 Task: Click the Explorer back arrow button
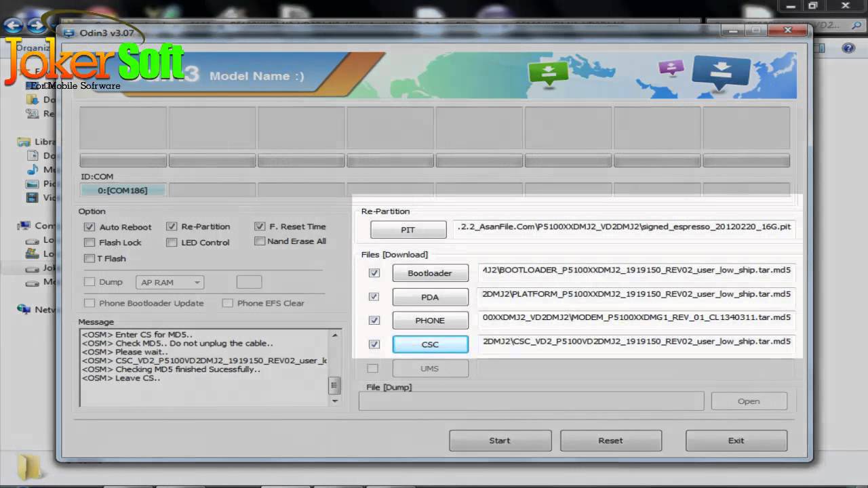point(14,26)
